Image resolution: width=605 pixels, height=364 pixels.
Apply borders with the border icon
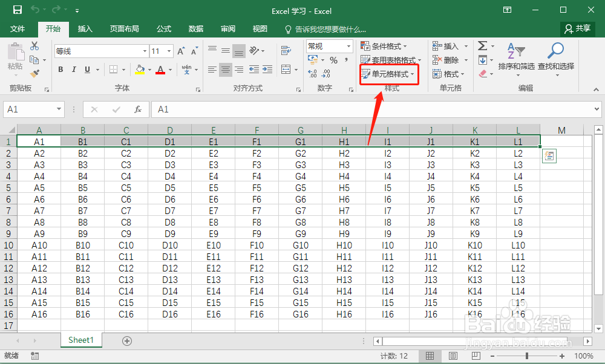[x=114, y=70]
